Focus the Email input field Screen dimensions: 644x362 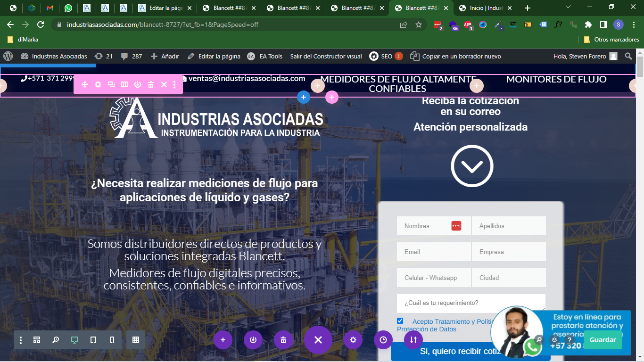434,252
